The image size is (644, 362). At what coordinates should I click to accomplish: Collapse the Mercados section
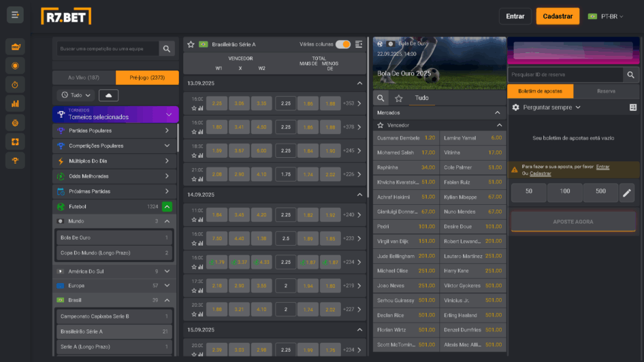point(498,113)
